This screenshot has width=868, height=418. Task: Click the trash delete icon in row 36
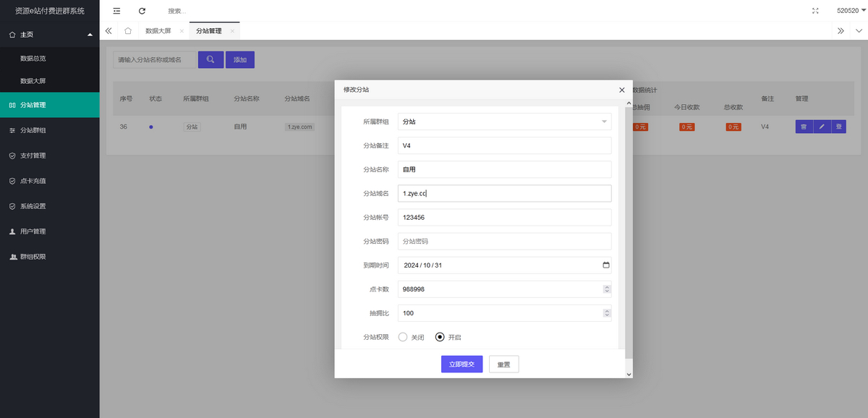coord(803,127)
